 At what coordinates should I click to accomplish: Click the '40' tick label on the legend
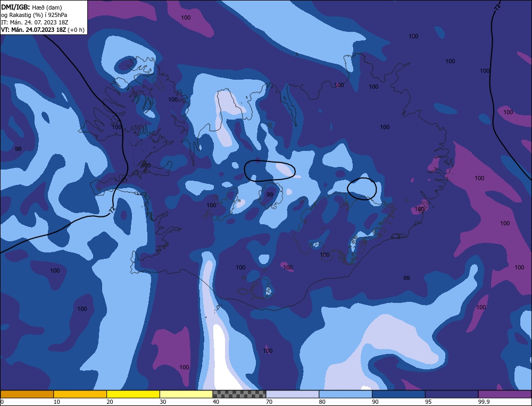coord(216,402)
